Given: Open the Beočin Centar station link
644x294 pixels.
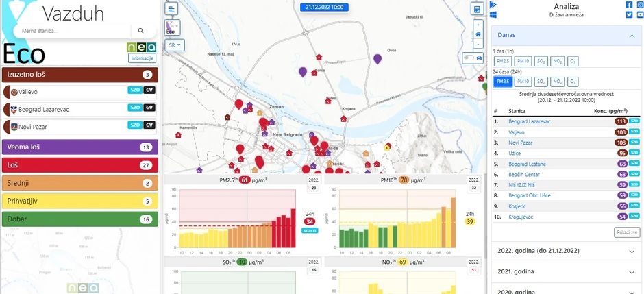Looking at the screenshot, I should (524, 175).
